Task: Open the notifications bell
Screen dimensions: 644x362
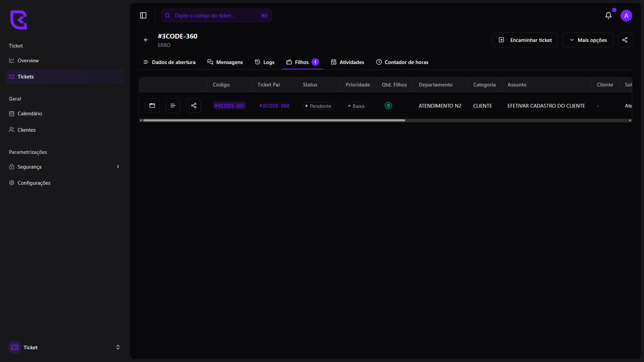Action: (x=608, y=15)
